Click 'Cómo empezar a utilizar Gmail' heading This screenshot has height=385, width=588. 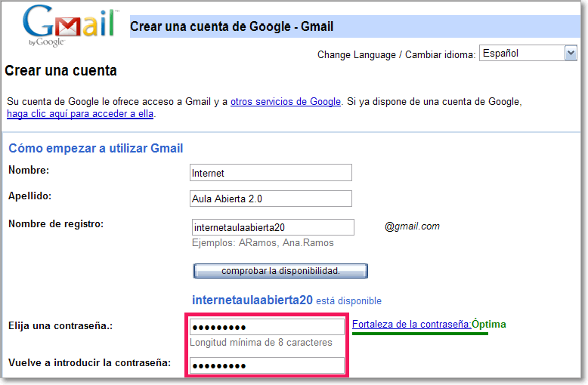[96, 148]
